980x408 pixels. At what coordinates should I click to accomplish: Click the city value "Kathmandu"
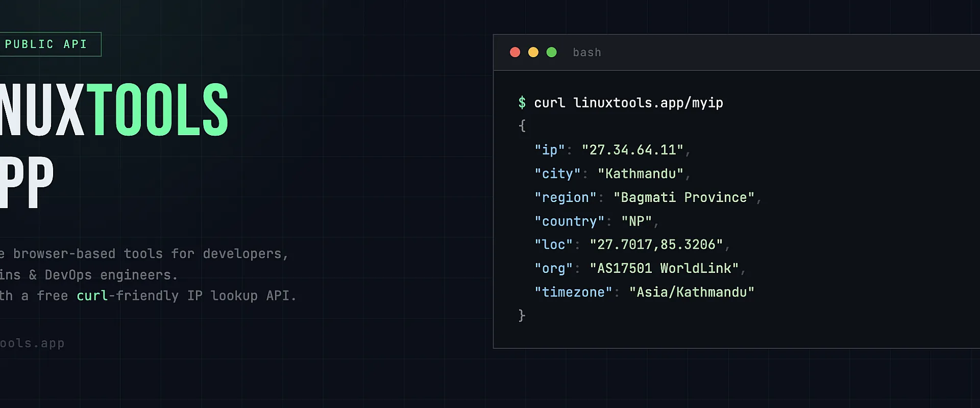tap(641, 174)
